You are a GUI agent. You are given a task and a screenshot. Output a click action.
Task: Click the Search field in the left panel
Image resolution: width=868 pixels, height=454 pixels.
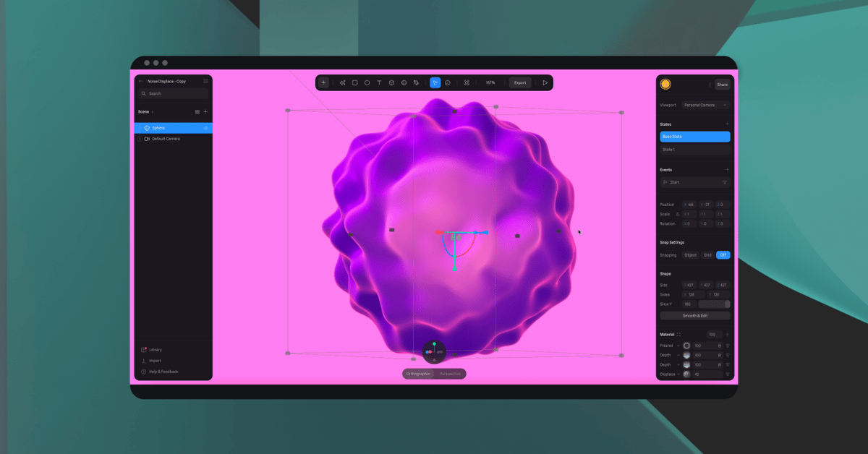(x=172, y=93)
